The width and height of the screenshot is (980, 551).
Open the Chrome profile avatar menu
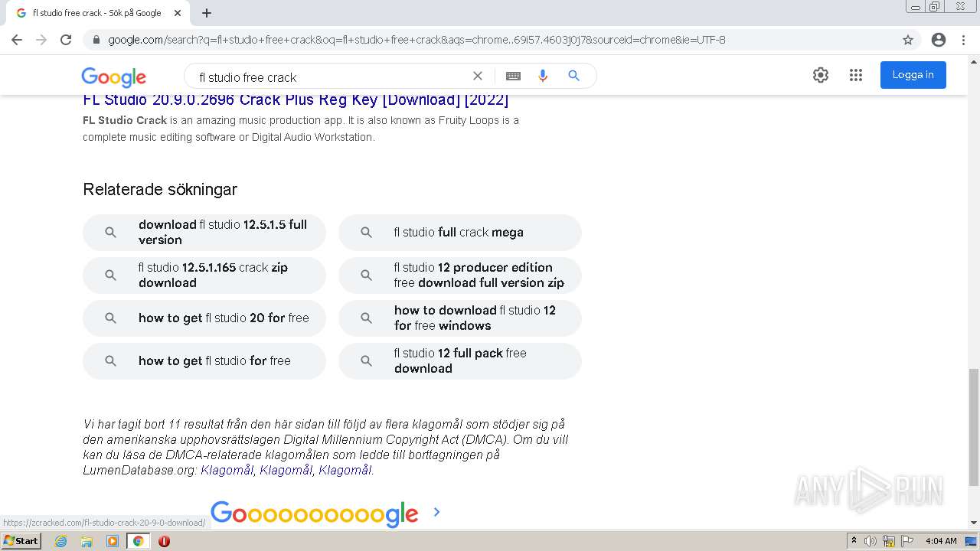coord(939,40)
